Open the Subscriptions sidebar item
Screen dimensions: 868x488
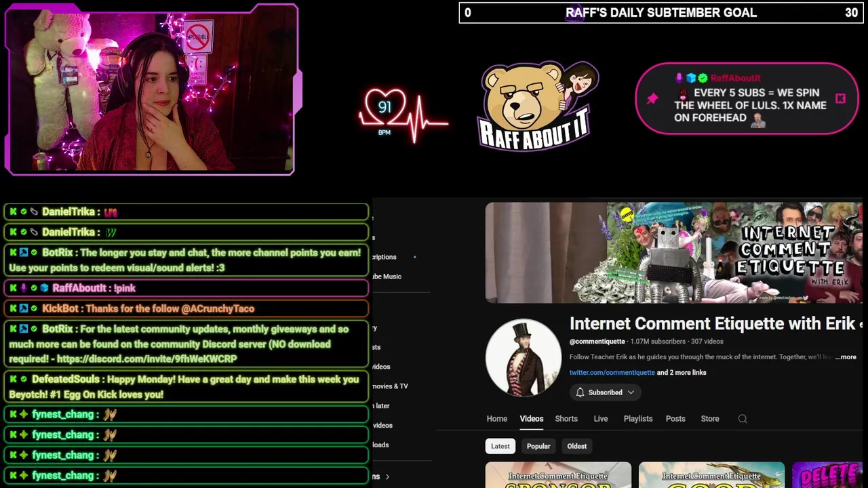[385, 257]
